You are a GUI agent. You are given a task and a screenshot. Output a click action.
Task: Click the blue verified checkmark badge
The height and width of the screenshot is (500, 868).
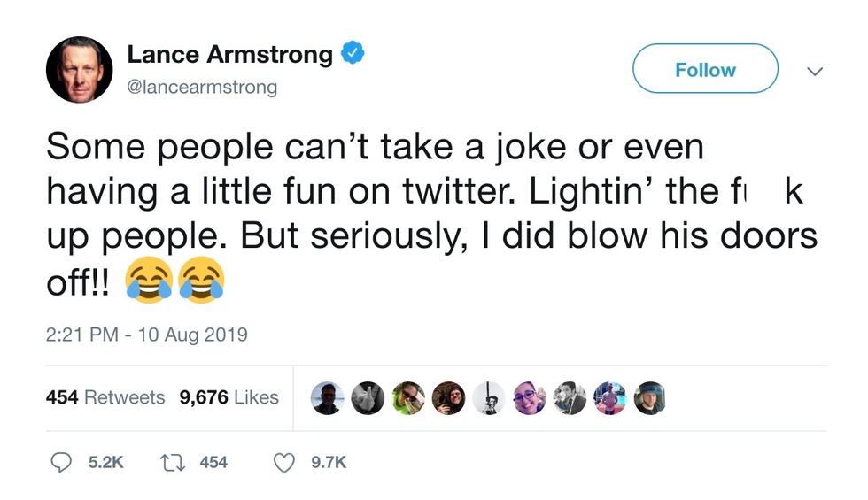pyautogui.click(x=353, y=54)
